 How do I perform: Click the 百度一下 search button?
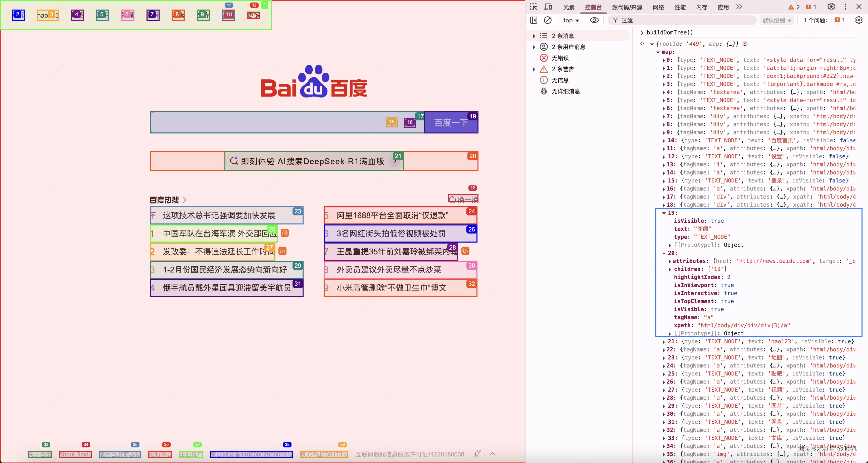click(451, 123)
